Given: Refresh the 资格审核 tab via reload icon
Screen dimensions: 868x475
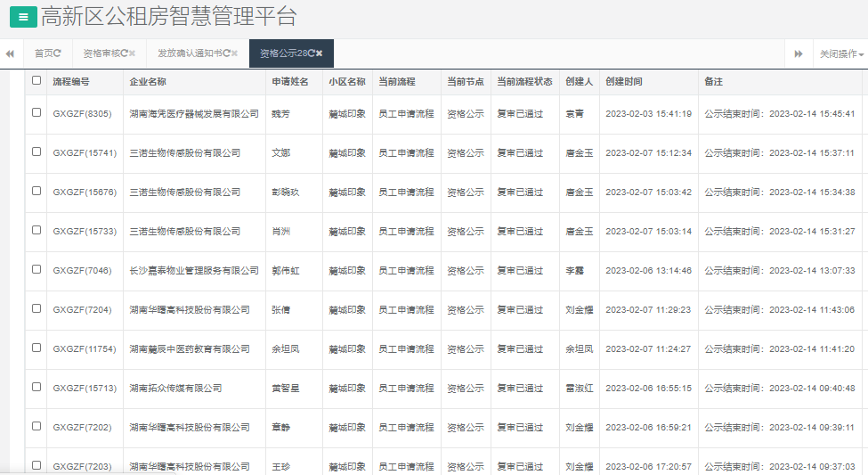Looking at the screenshot, I should click(125, 53).
